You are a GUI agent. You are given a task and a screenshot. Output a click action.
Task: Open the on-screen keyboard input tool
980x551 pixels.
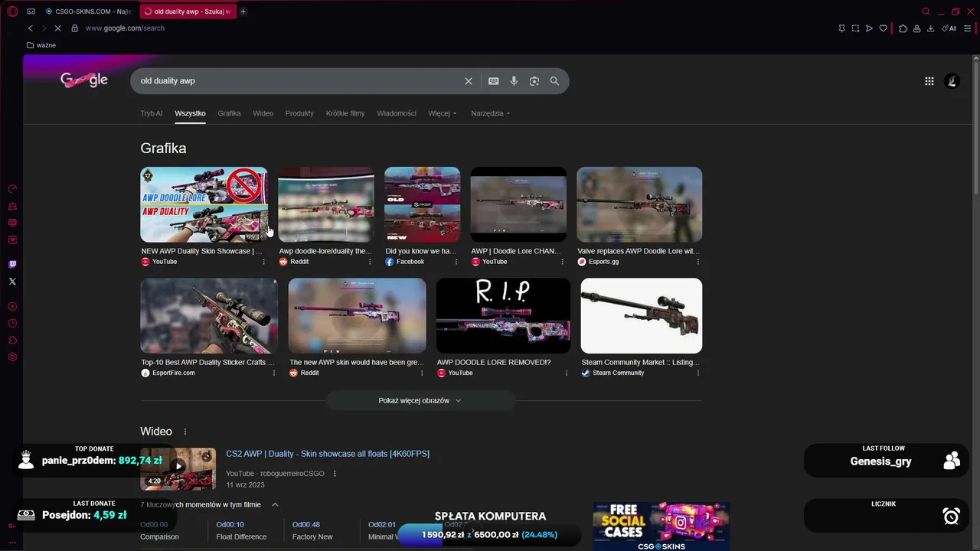(493, 81)
